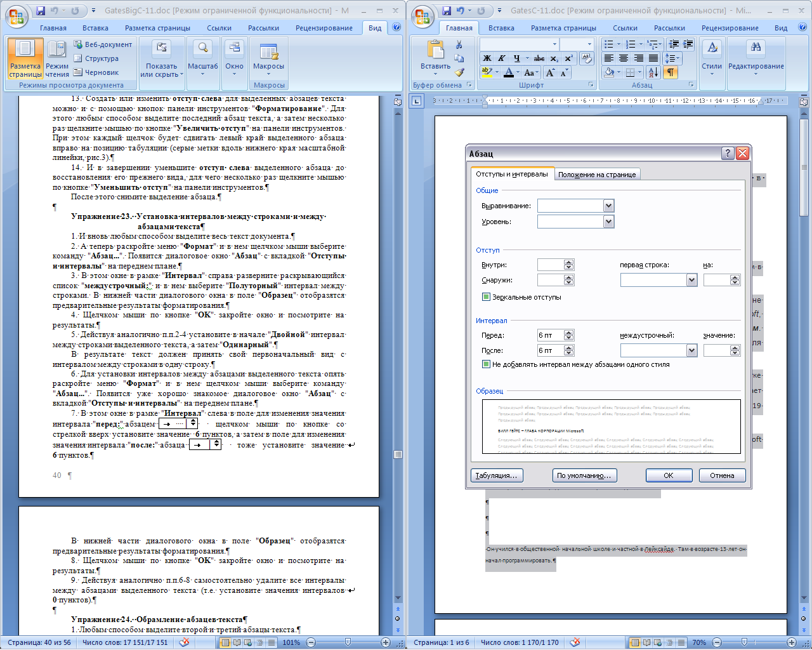Expand Показать или скрыть dropdown
This screenshot has width=812, height=650.
[x=162, y=58]
